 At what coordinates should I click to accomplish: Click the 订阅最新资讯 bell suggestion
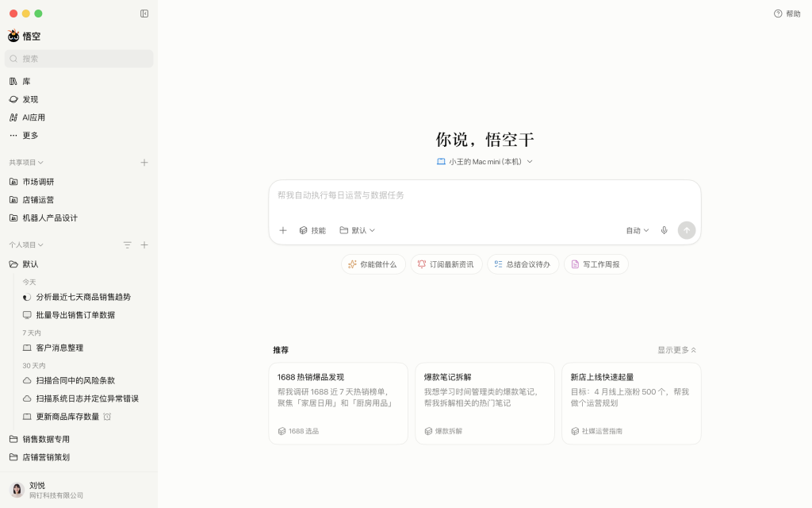[x=446, y=264]
